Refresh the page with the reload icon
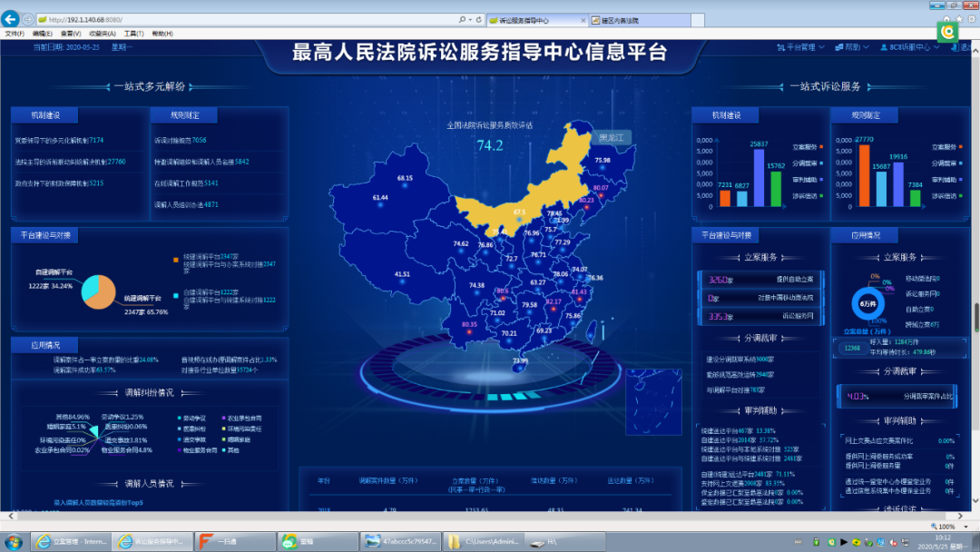The image size is (980, 552). [479, 20]
